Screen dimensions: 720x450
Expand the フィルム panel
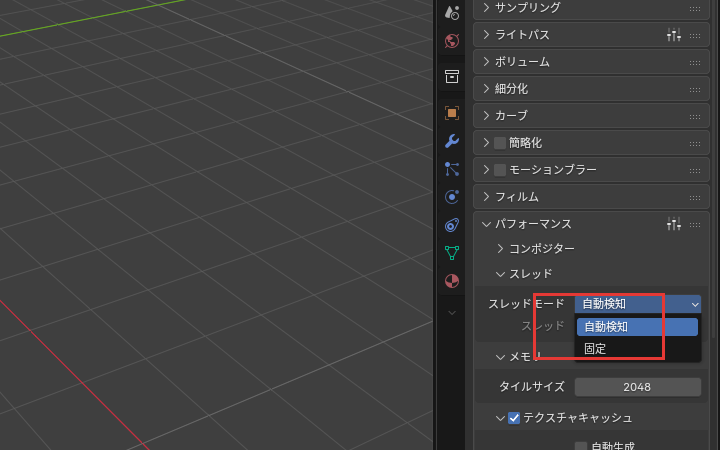[x=486, y=197]
